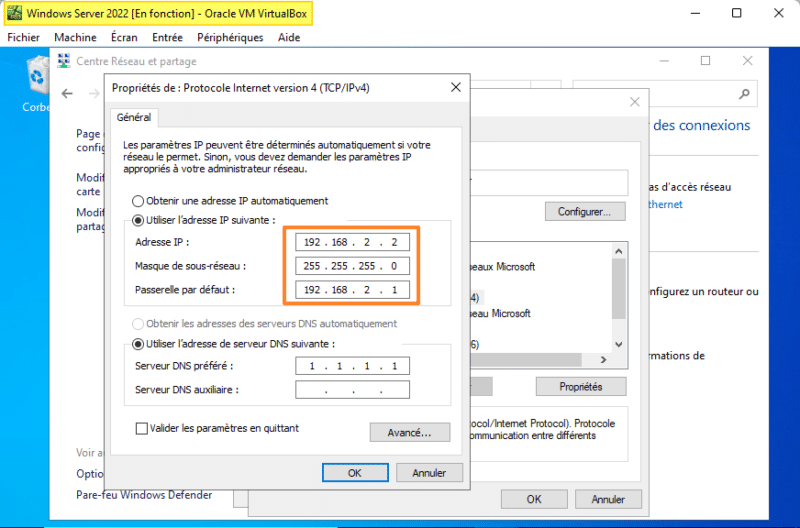This screenshot has height=528, width=800.
Task: Open Pare-feu Windows Defender link
Action: tap(144, 495)
